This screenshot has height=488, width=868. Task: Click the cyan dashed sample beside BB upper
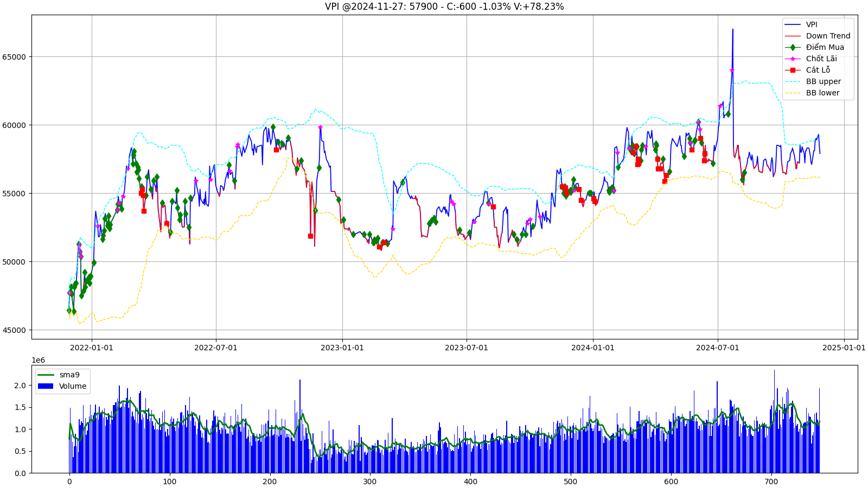coord(793,81)
